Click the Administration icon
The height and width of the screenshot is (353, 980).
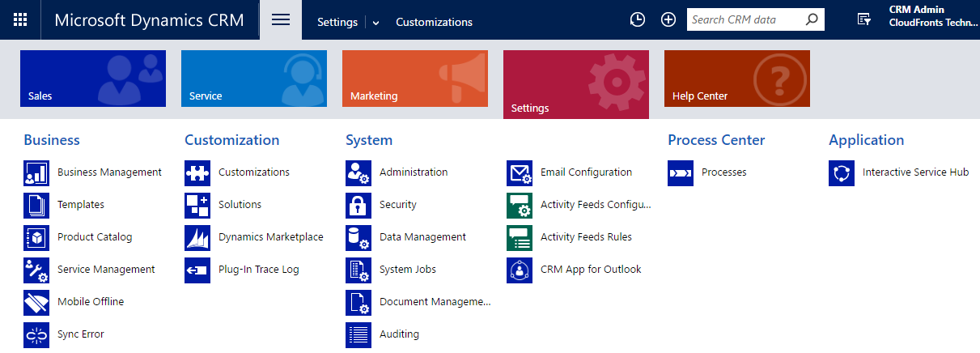point(358,173)
